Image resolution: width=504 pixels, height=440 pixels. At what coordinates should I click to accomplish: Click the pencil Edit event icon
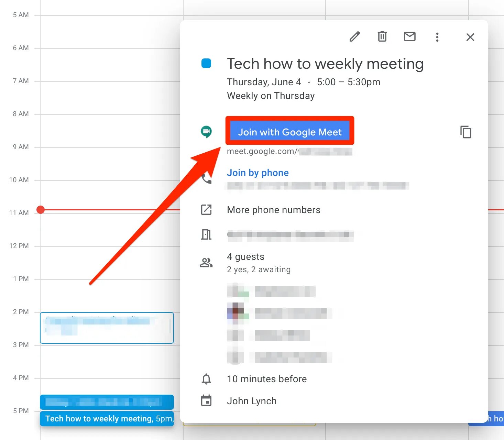(354, 37)
